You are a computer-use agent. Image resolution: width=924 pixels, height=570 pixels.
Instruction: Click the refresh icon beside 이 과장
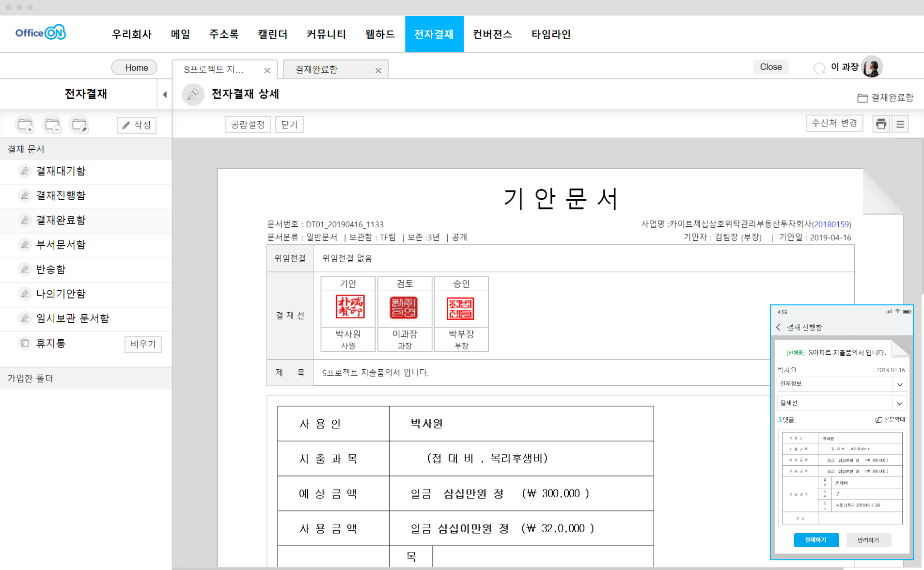[x=819, y=68]
